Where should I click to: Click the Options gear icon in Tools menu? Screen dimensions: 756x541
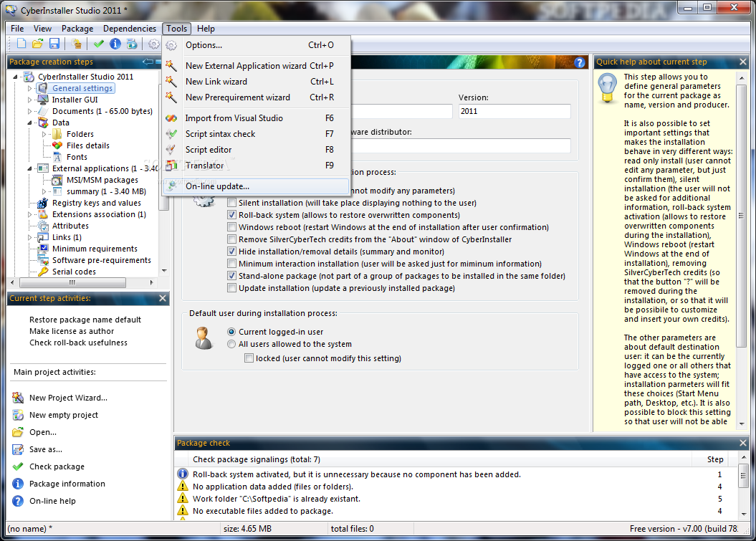(171, 45)
